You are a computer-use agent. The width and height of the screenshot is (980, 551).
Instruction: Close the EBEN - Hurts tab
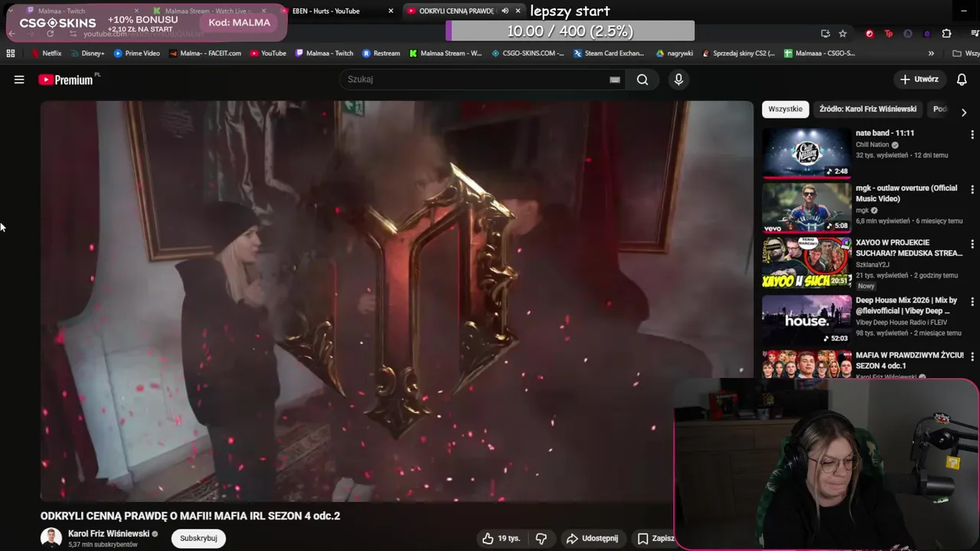point(390,11)
